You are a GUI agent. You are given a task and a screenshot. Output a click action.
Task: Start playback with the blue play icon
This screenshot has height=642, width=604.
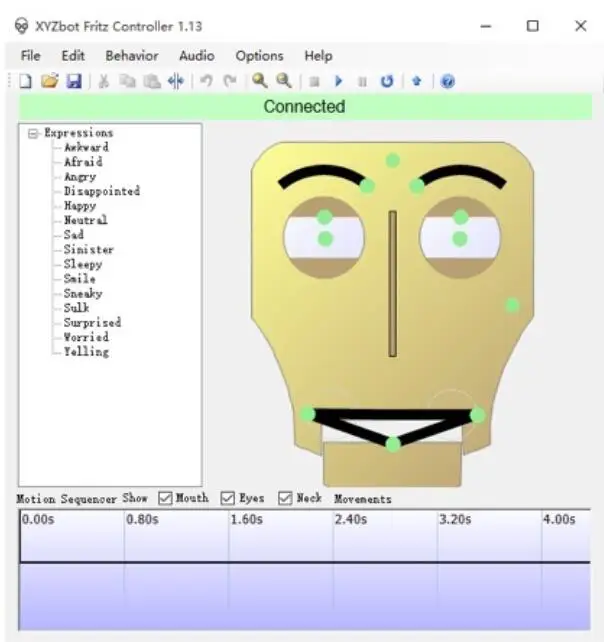[x=338, y=81]
